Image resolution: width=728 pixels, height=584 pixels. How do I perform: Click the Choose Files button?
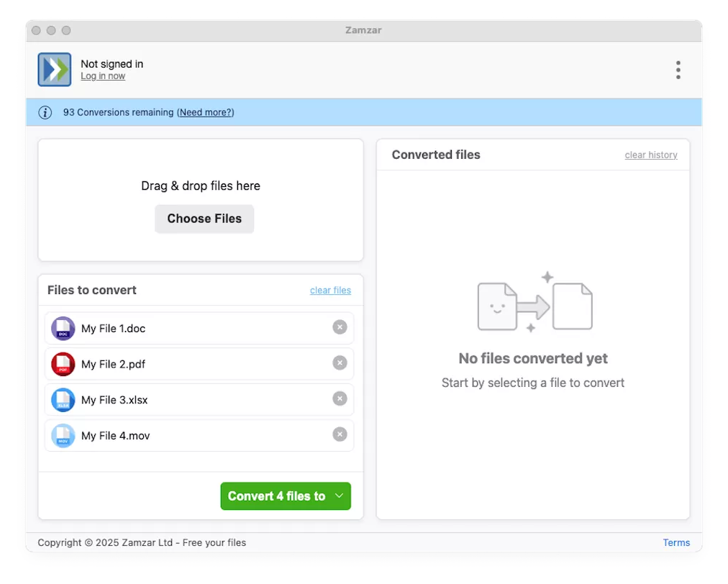pos(204,219)
